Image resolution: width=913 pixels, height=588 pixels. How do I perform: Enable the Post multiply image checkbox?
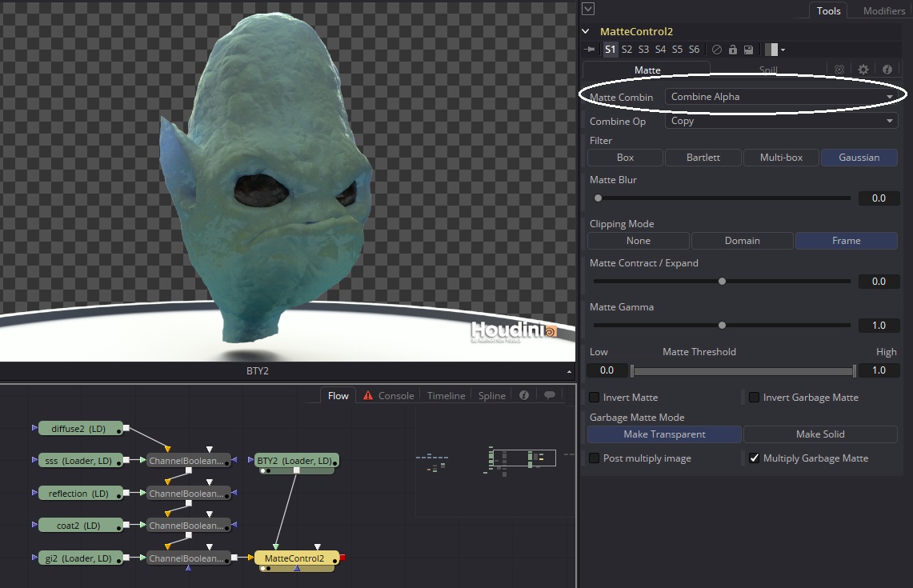click(594, 458)
